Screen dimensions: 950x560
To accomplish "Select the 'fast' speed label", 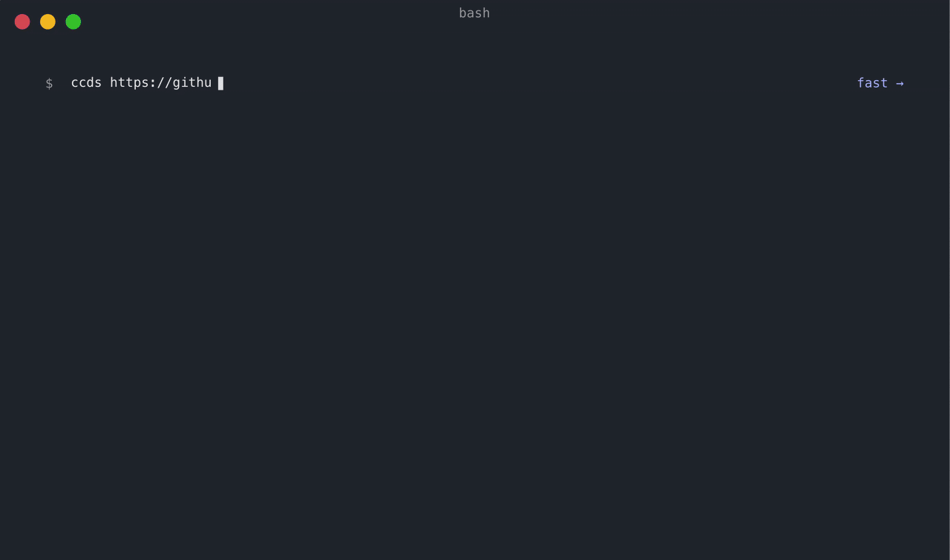I will tap(872, 83).
